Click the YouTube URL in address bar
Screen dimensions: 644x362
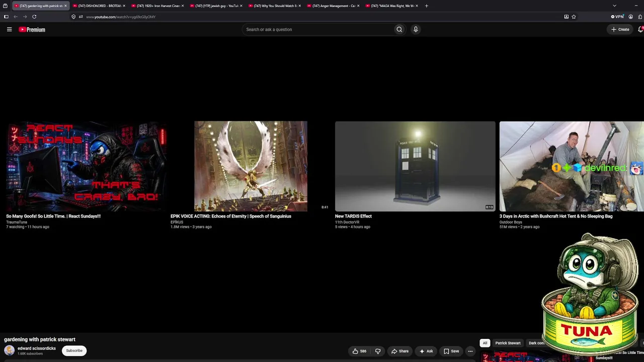(121, 17)
